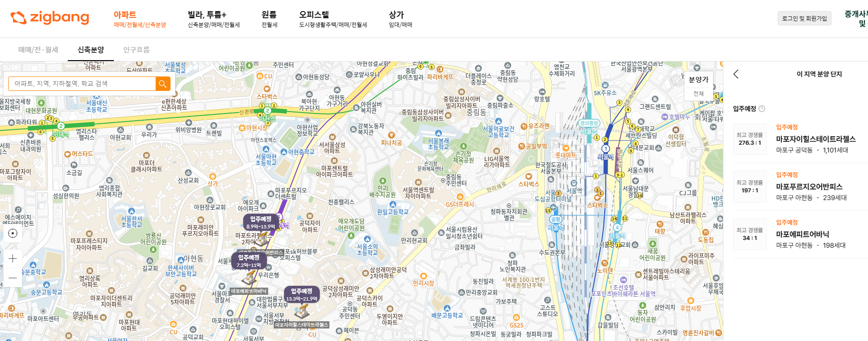Click the 34 : 1 competition rate box

coord(750,234)
